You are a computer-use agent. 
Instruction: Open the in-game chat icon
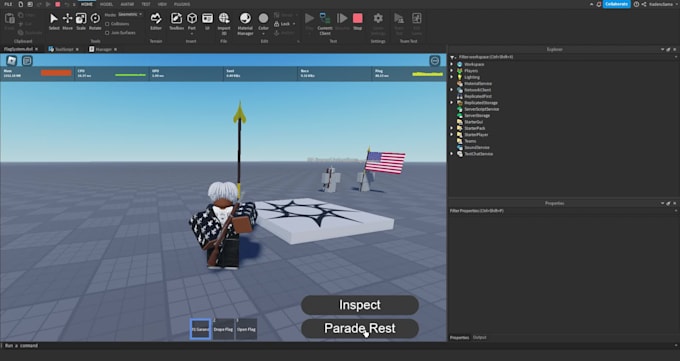[27, 61]
